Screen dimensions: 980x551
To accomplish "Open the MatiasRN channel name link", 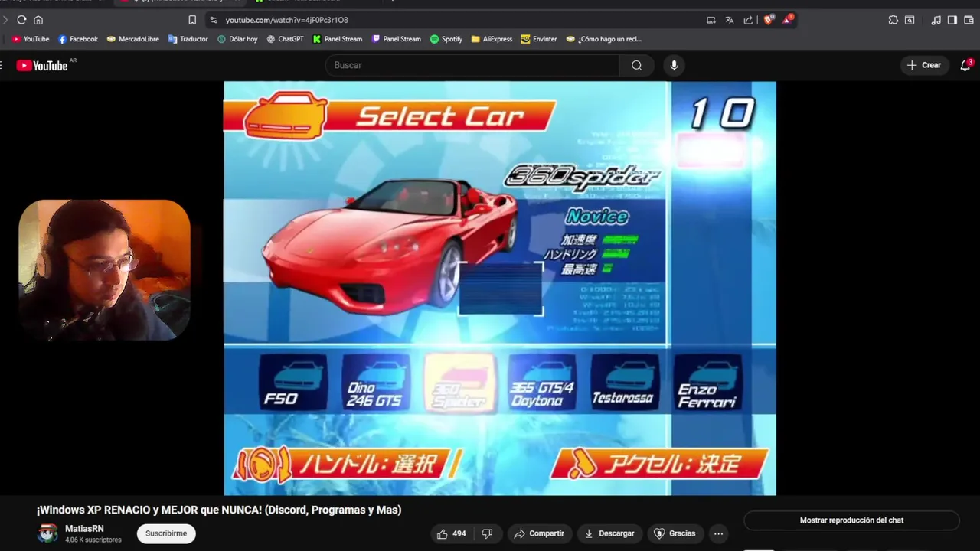I will (84, 529).
